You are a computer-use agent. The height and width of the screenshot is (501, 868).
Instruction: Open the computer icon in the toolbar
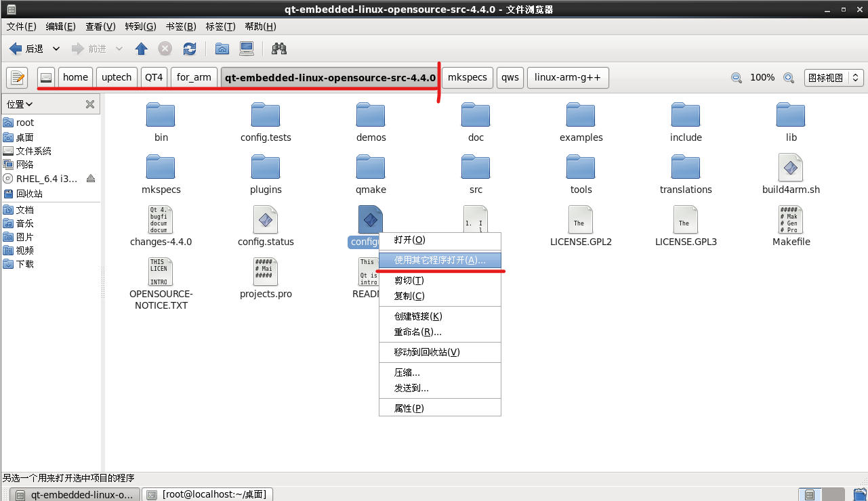[246, 49]
